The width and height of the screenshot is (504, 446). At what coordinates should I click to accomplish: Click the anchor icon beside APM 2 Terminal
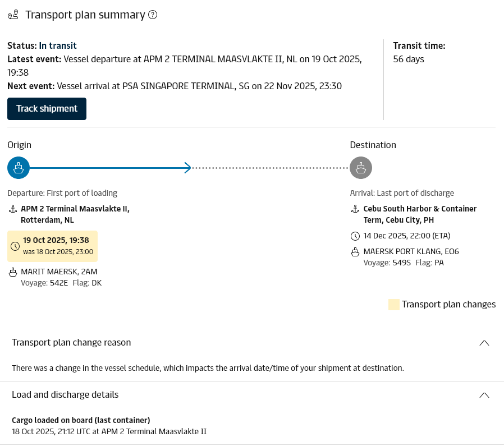[x=13, y=209]
